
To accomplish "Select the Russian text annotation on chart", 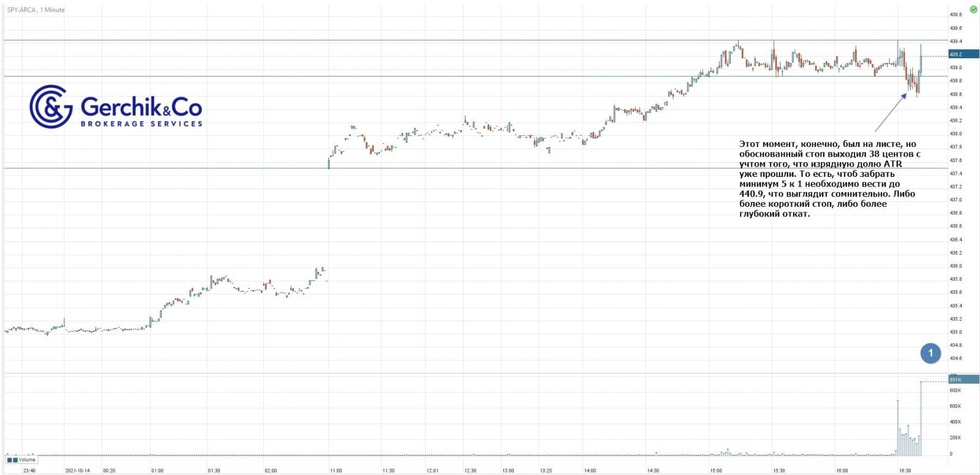I will pos(829,179).
